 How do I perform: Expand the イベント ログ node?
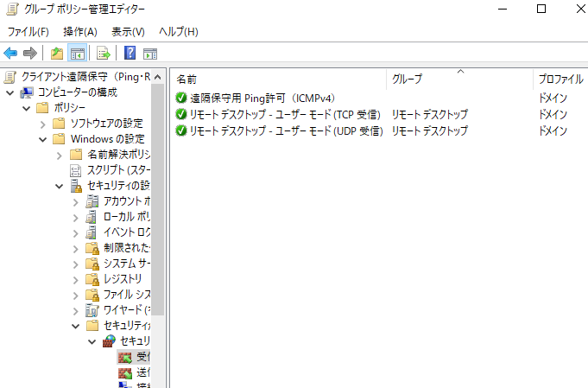[x=76, y=233]
